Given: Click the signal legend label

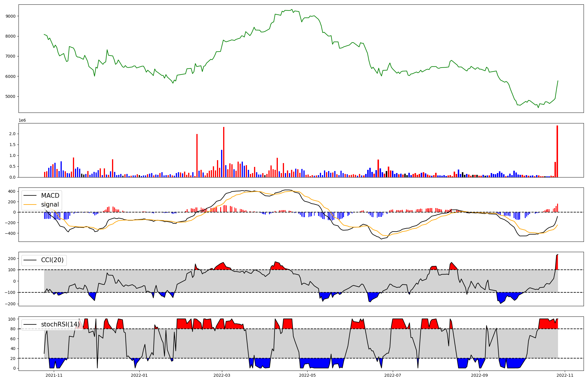Looking at the screenshot, I should (50, 205).
